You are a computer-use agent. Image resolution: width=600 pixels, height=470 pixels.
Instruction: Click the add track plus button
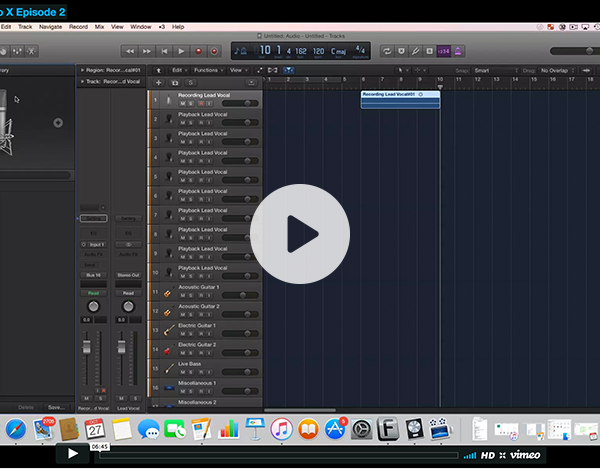[160, 83]
